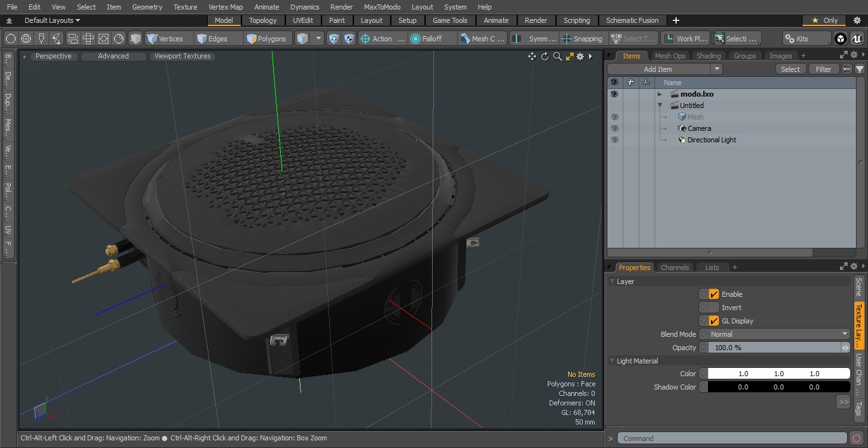Uncheck the Enable checkbox
Viewport: 868px width, 448px height.
pyautogui.click(x=714, y=294)
